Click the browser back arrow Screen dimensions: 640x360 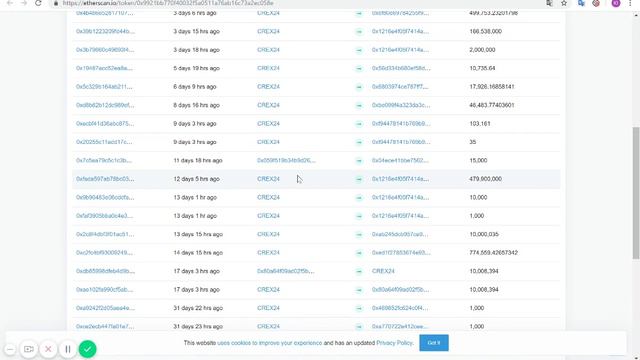10,3
